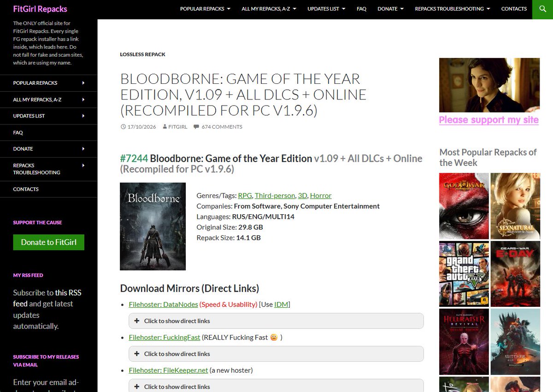Click the author person icon beside FITGIRL
The height and width of the screenshot is (392, 553).
(165, 127)
